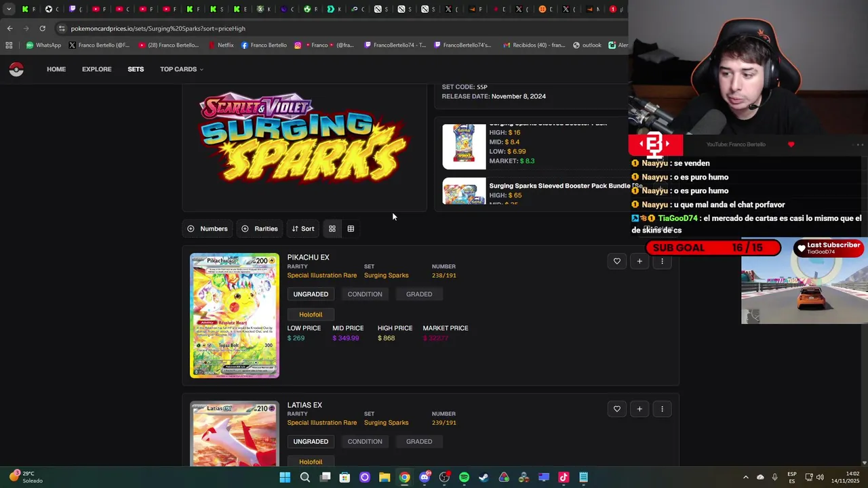Favorite the Latias EX card
868x488 pixels.
[x=617, y=409]
